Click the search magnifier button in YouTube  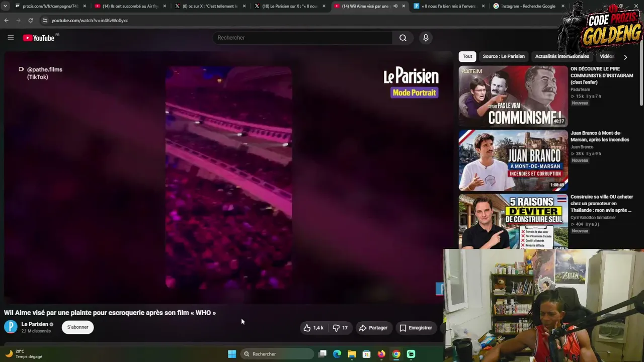point(403,38)
